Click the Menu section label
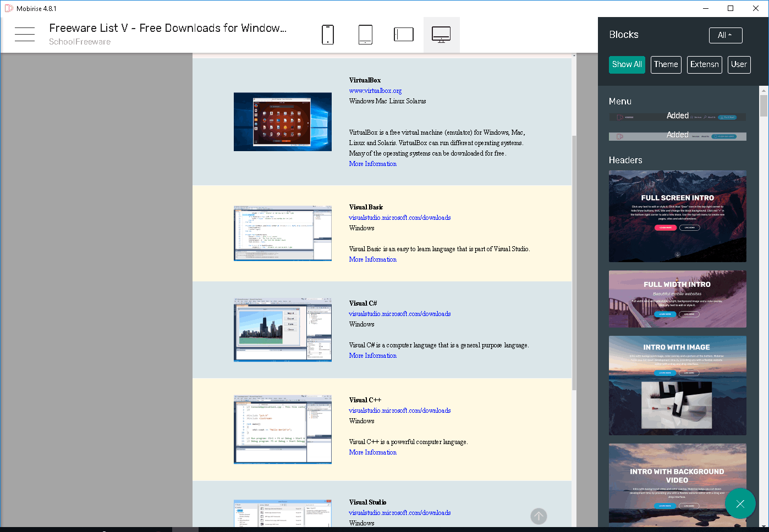The height and width of the screenshot is (532, 769). pyautogui.click(x=620, y=101)
